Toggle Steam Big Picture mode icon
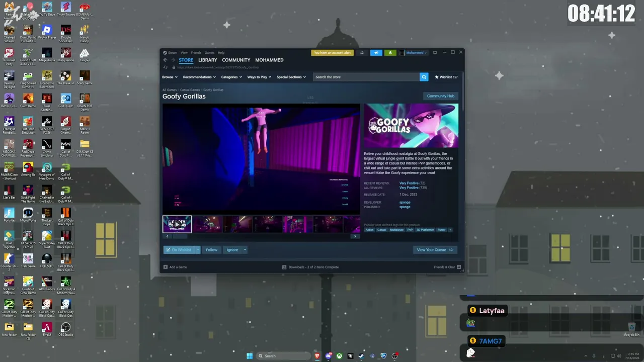Image resolution: width=644 pixels, height=362 pixels. (x=435, y=52)
